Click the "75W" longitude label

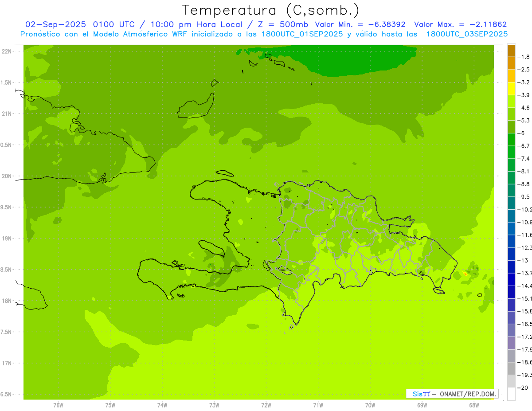coord(110,405)
